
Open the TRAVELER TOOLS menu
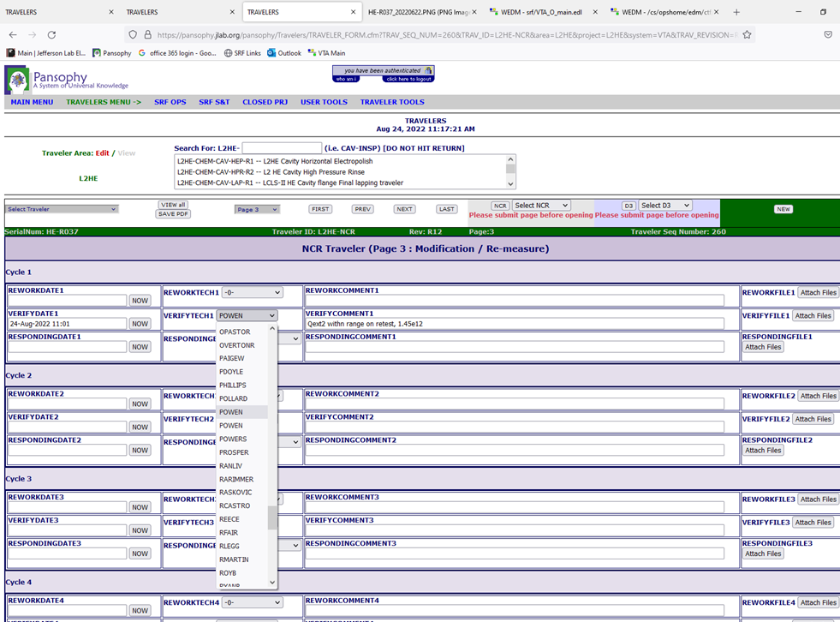coord(392,102)
